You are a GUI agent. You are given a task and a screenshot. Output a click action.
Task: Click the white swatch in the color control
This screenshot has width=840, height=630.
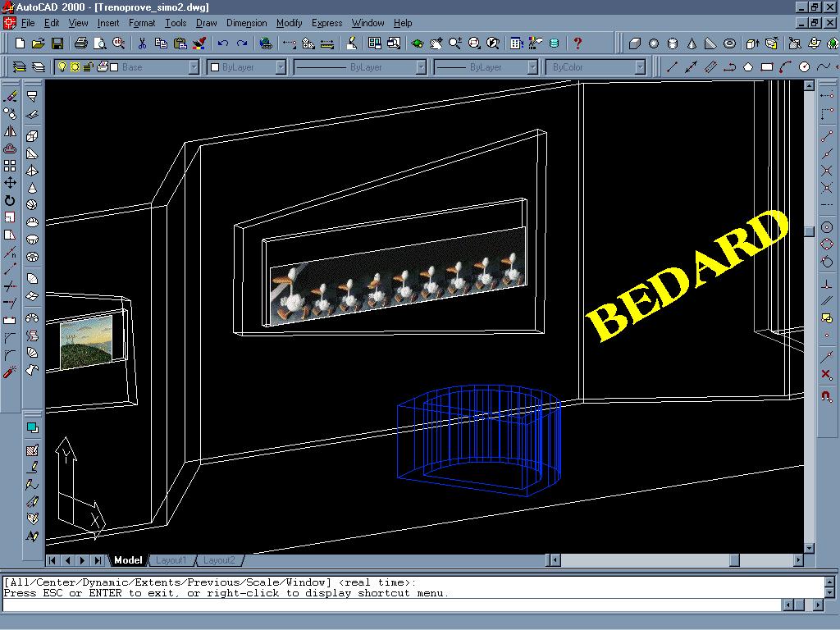[x=215, y=67]
